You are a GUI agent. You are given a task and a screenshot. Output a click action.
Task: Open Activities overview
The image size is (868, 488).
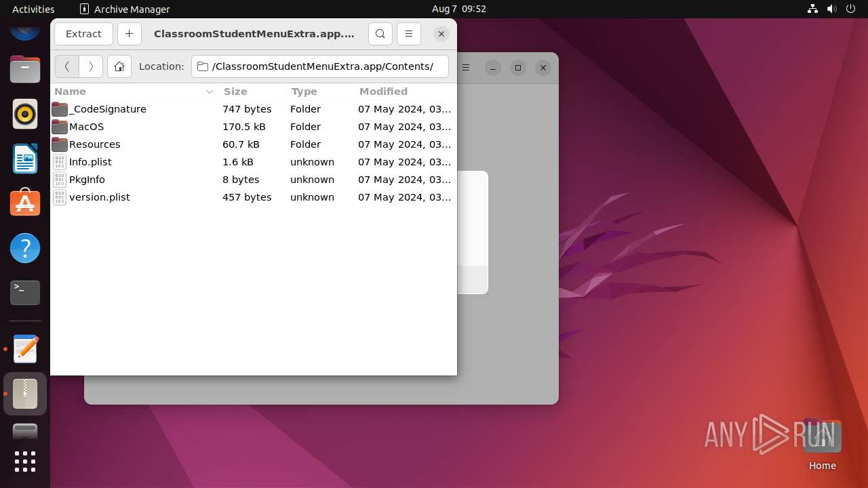(x=33, y=9)
